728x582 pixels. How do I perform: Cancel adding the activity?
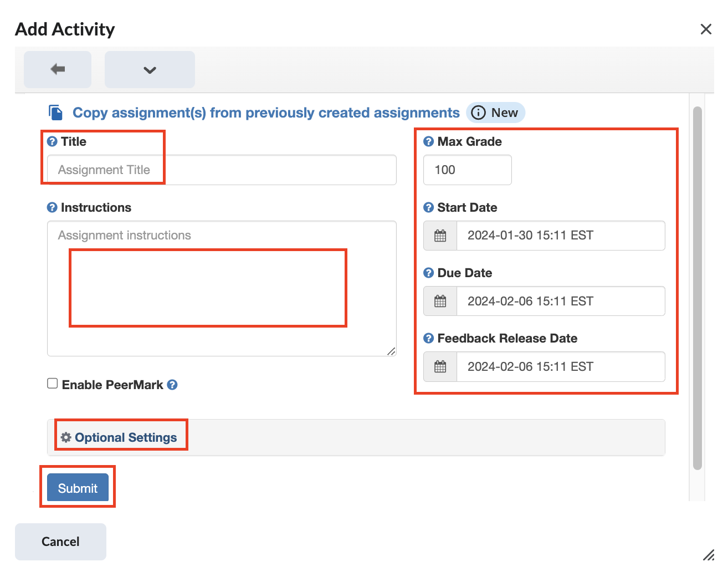tap(60, 542)
